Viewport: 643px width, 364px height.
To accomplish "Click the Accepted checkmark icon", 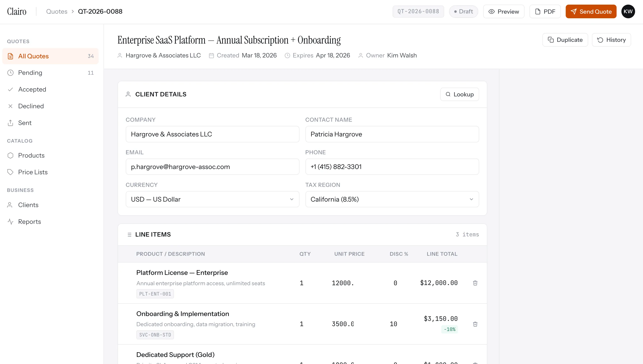I will 10,90.
